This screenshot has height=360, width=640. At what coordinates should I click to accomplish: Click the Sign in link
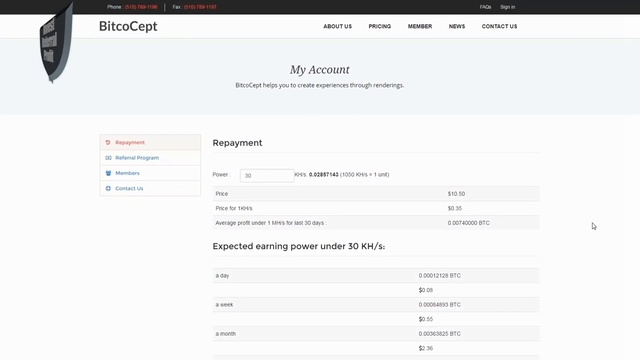click(507, 7)
